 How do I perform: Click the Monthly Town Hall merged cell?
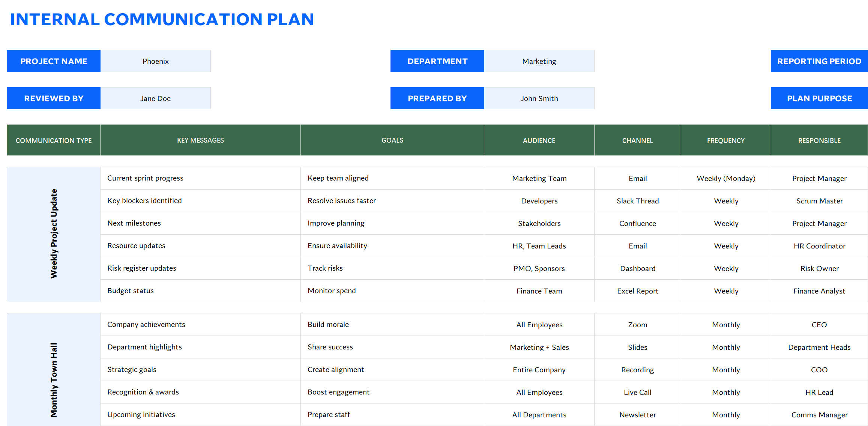point(54,370)
